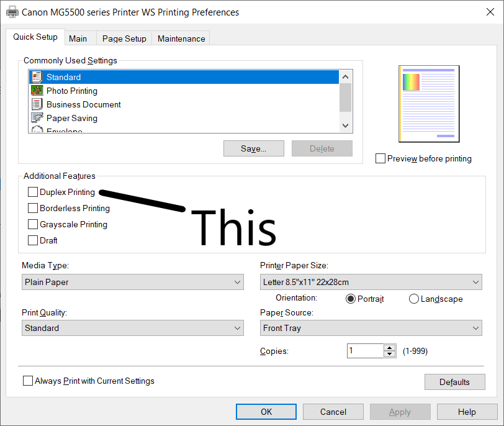Click the settings list scroll-up arrow
Image resolution: width=504 pixels, height=426 pixels.
[346, 77]
